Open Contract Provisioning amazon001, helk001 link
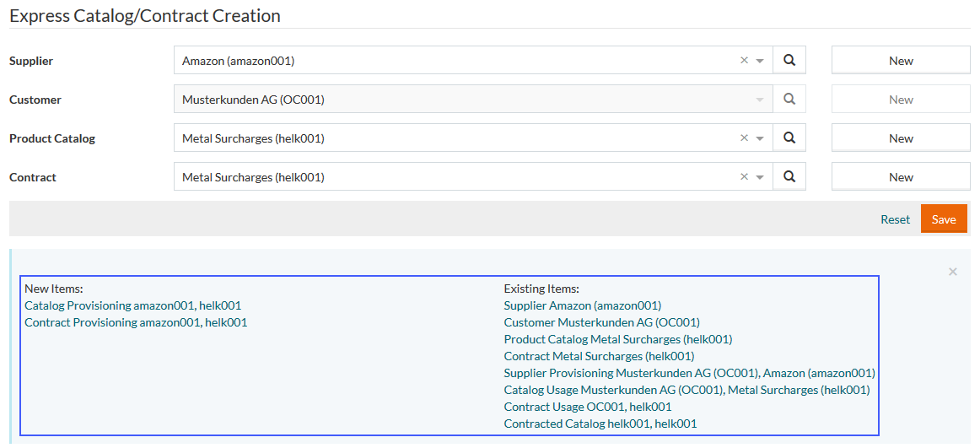Viewport: 980px width, 448px height. click(x=136, y=322)
